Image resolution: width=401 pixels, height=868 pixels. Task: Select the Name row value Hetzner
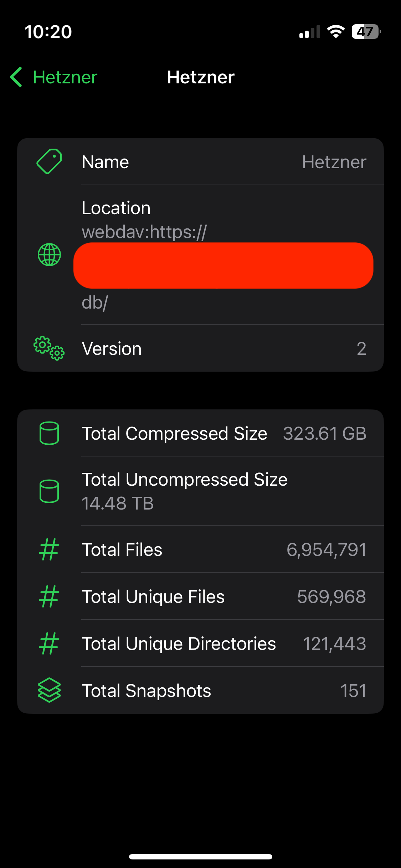(x=334, y=162)
